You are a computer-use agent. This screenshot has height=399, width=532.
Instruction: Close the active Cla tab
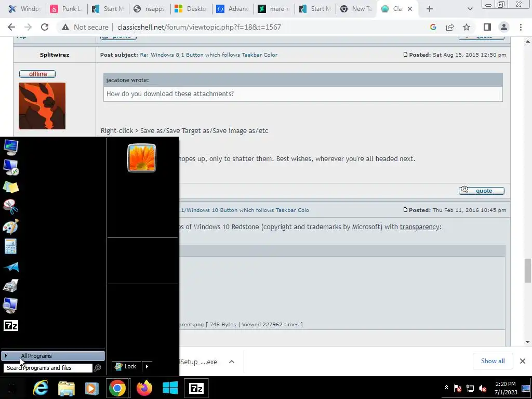pyautogui.click(x=410, y=9)
